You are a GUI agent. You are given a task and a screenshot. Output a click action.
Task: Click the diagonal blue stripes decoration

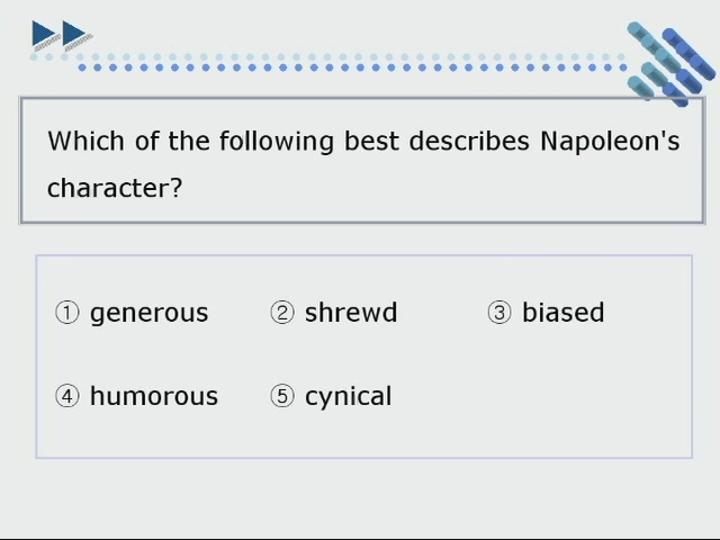(x=671, y=63)
